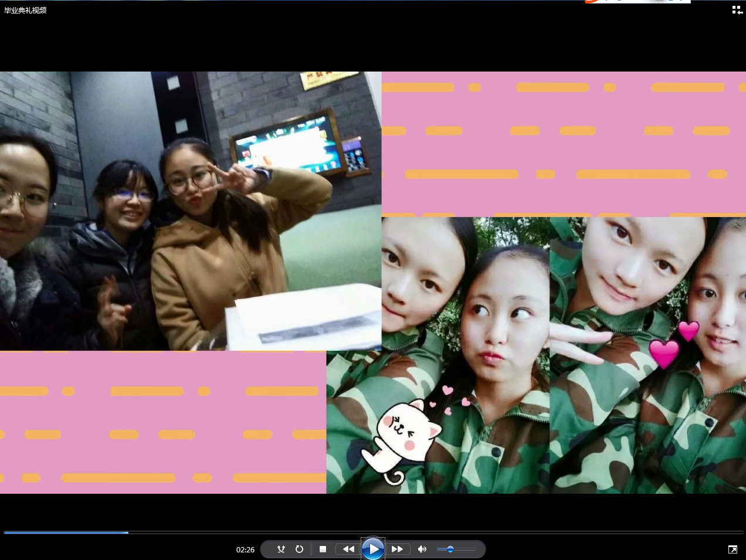Click the video title 毕业典礼视频
This screenshot has width=746, height=560.
[x=25, y=10]
